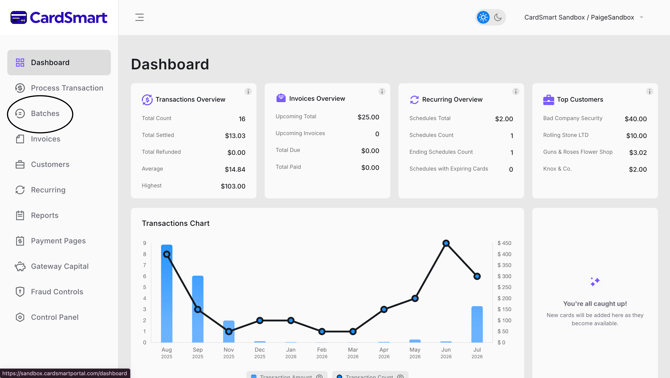Screen dimensions: 670x378
Task: Click the Jun 2026 peak point on the line
Action: pyautogui.click(x=446, y=243)
